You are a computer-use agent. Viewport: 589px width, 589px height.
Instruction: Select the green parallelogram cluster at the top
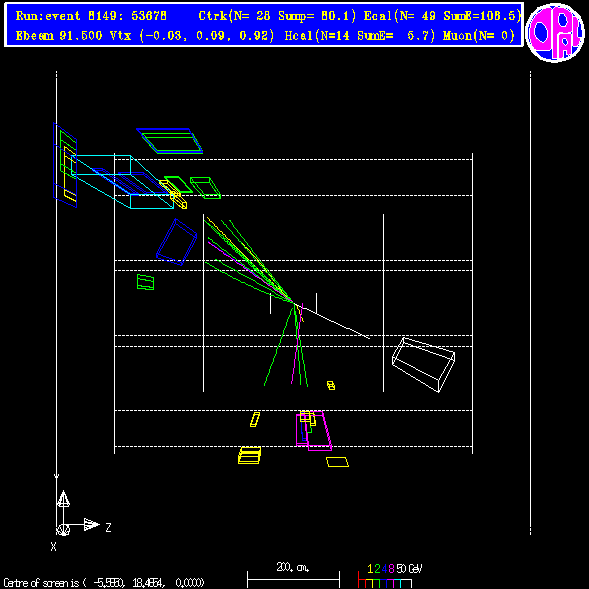pos(170,141)
